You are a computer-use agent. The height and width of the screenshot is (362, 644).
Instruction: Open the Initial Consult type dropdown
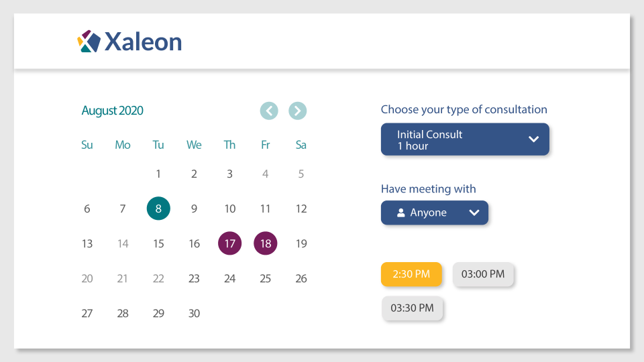coord(465,139)
